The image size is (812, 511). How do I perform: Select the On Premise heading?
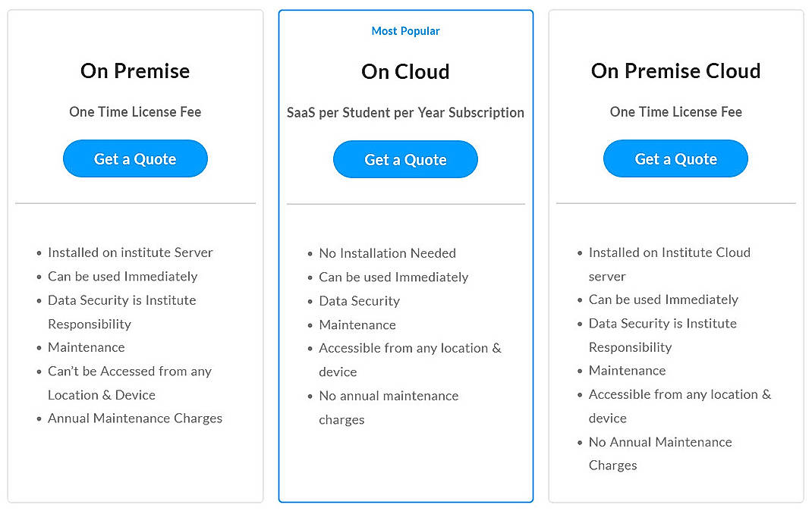(135, 71)
